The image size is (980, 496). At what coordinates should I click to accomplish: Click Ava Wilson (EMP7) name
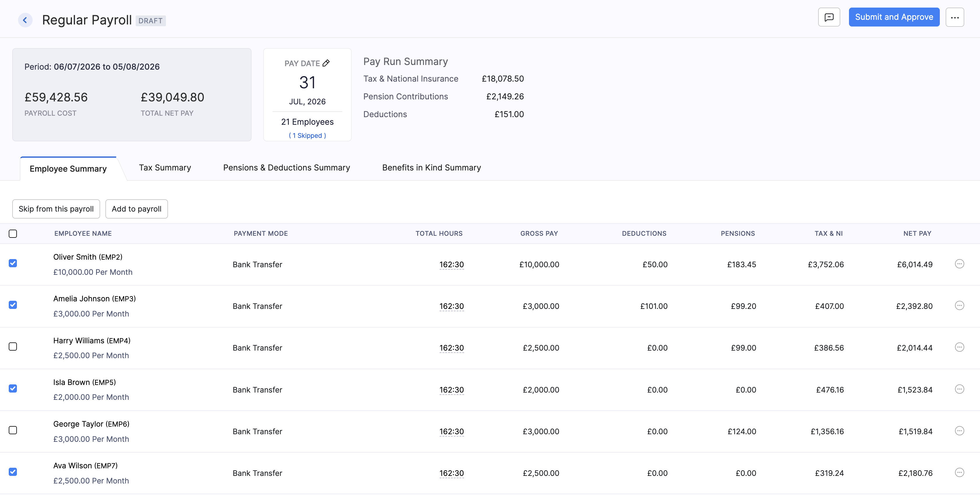(85, 466)
